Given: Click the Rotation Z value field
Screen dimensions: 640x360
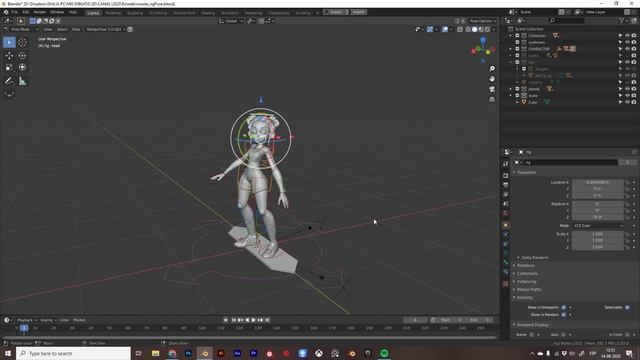Looking at the screenshot, I should tap(598, 217).
